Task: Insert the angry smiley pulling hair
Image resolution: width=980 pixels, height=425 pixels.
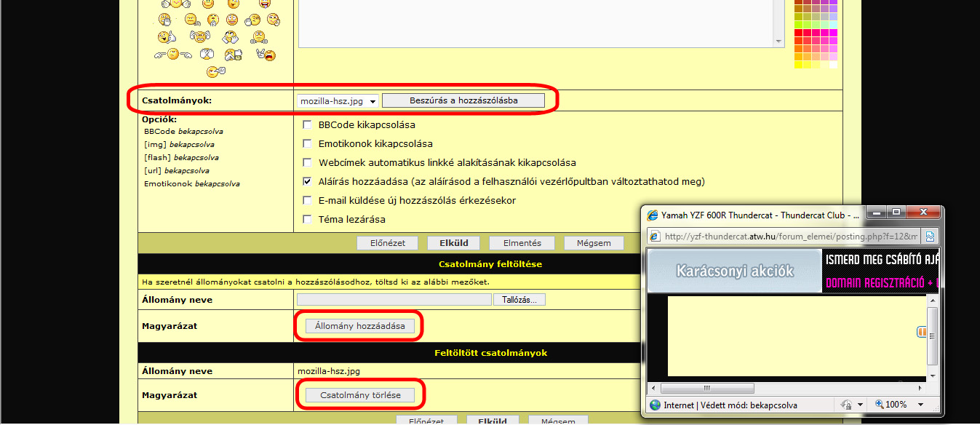Action: pos(200,36)
